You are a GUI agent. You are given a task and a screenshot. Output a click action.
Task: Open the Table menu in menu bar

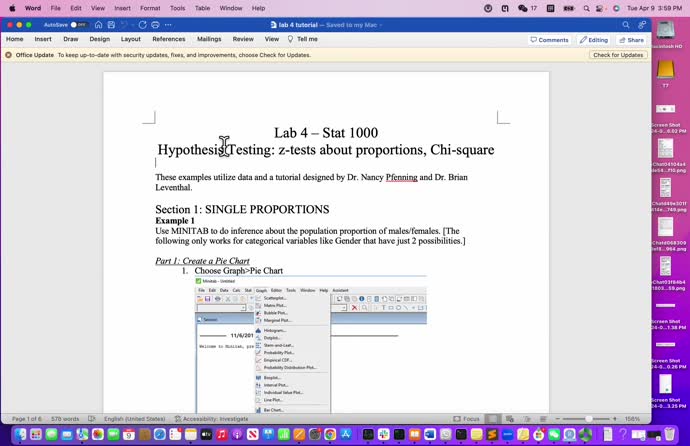click(202, 8)
